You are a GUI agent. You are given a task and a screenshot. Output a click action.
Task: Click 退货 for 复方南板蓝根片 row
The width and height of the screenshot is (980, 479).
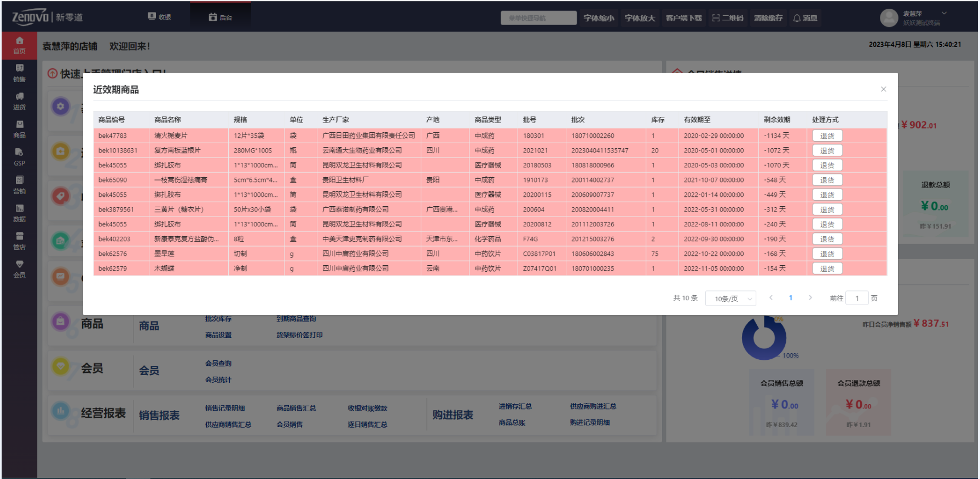pos(827,150)
